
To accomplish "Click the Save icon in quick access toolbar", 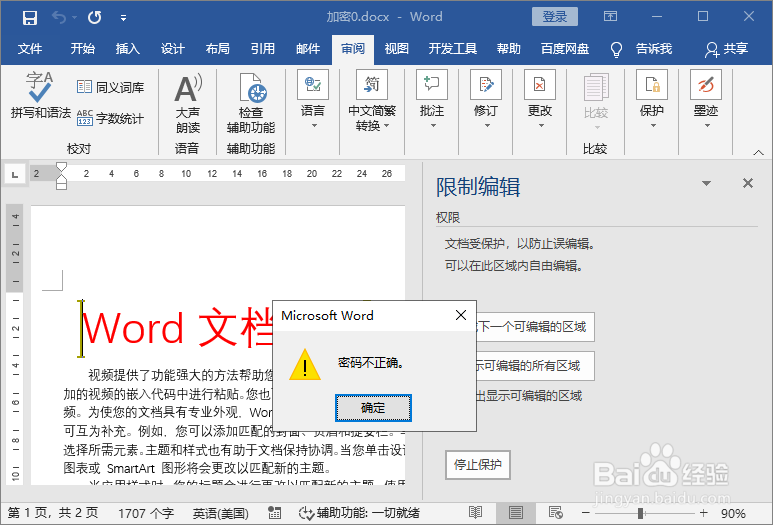I will [x=30, y=18].
